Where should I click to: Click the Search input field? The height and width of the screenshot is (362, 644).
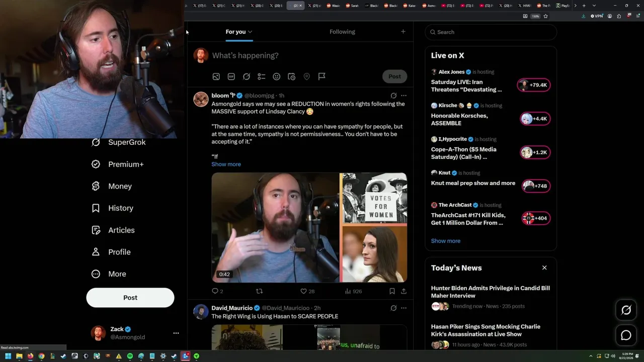tap(491, 32)
